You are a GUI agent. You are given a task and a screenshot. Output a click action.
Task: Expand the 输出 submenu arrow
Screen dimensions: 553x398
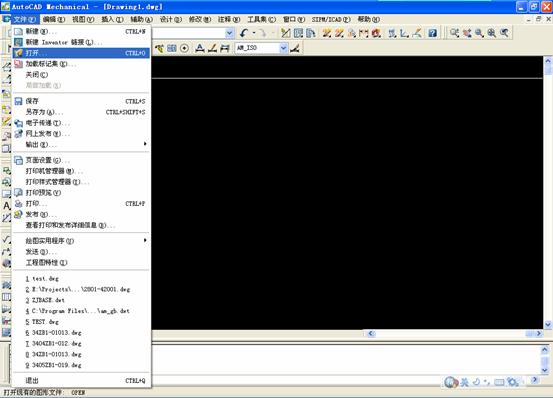145,144
